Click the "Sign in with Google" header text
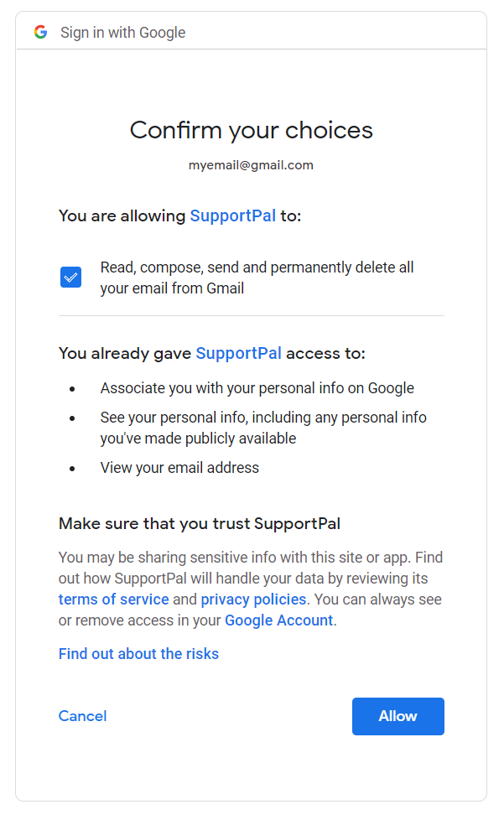Viewport: 504px width, 815px height. click(122, 33)
